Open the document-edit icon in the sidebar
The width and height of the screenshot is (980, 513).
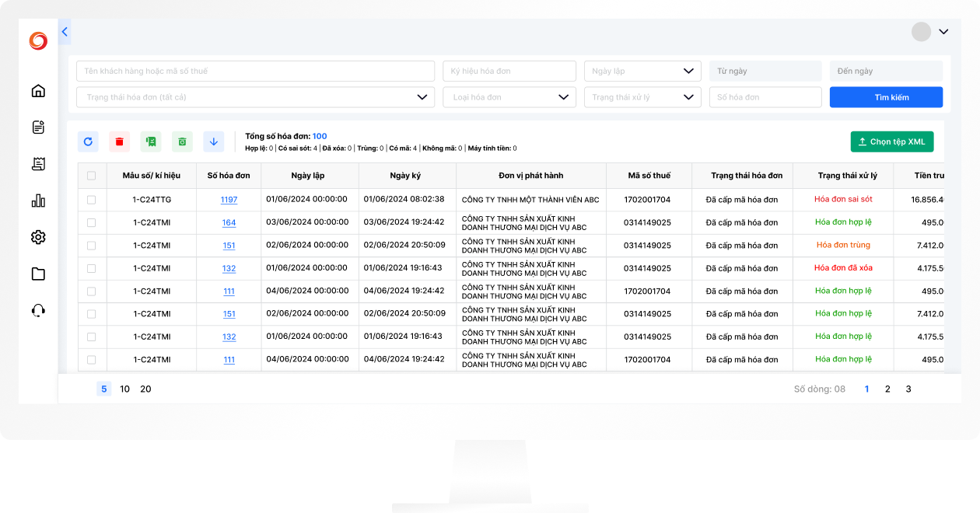tap(38, 127)
